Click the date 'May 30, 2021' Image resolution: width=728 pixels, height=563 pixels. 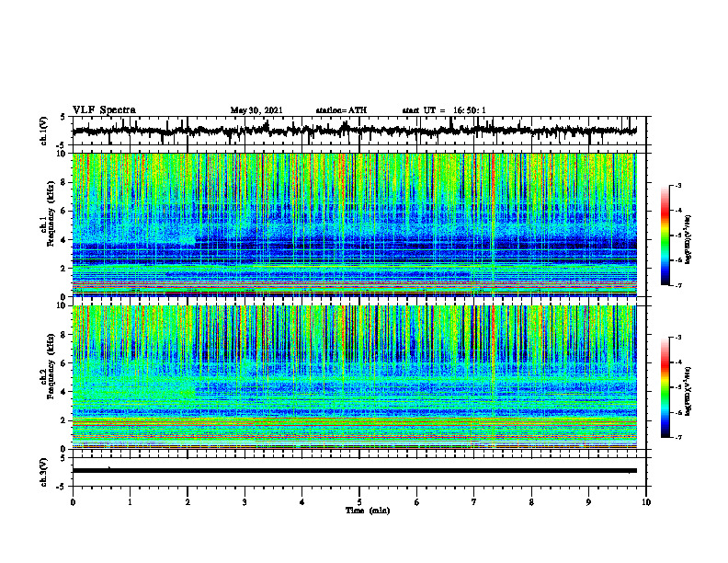pyautogui.click(x=256, y=110)
